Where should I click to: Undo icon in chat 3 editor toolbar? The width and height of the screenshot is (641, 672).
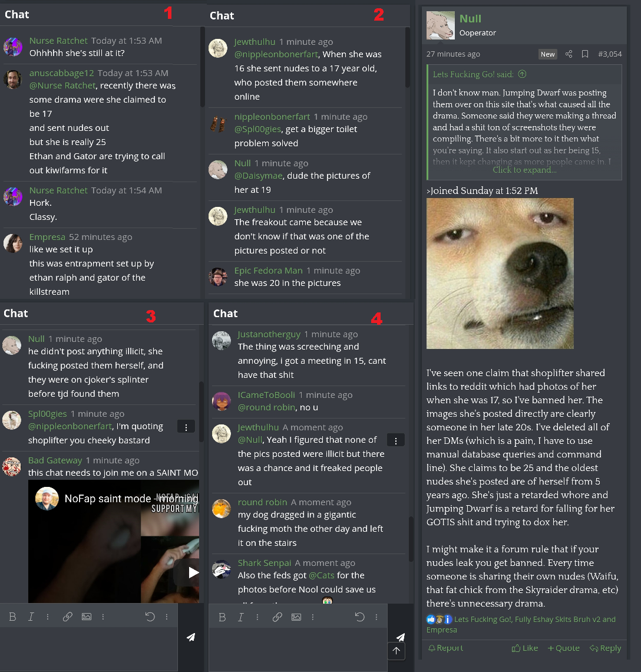(x=150, y=617)
